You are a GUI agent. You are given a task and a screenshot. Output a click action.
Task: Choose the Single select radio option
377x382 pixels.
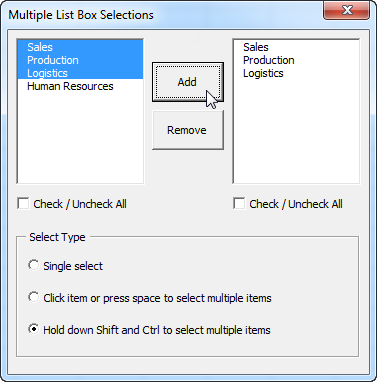coord(33,265)
